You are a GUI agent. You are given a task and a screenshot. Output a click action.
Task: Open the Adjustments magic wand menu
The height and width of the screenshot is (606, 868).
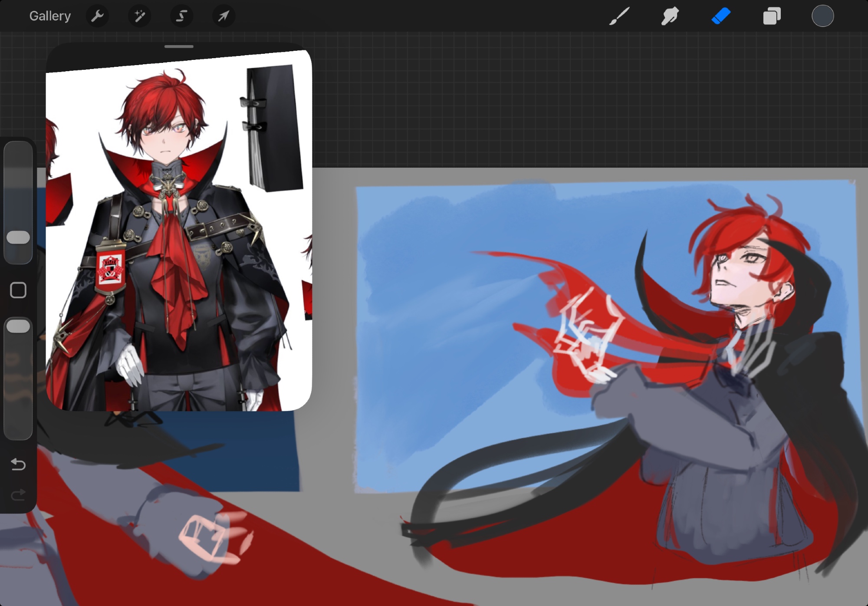click(139, 16)
